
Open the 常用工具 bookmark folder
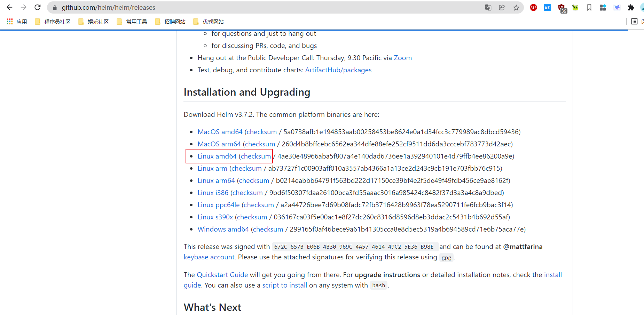[132, 22]
